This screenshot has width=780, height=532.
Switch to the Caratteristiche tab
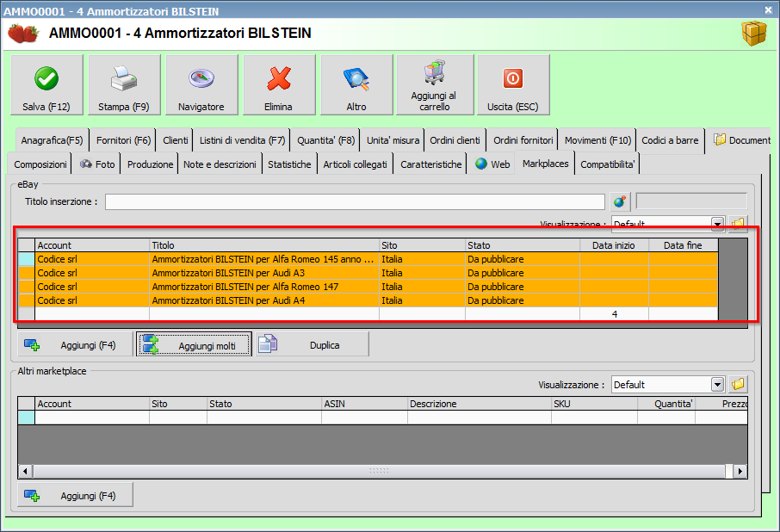tap(431, 164)
